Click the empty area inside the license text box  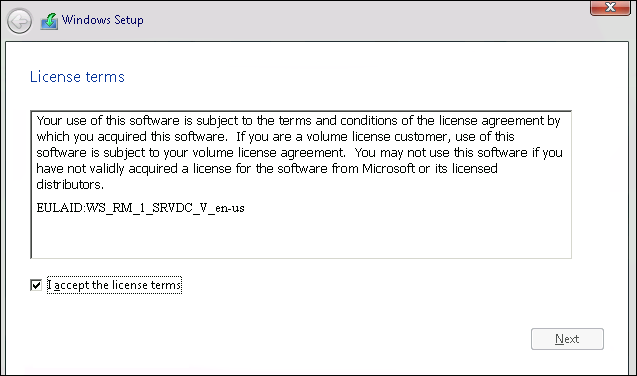pyautogui.click(x=301, y=238)
